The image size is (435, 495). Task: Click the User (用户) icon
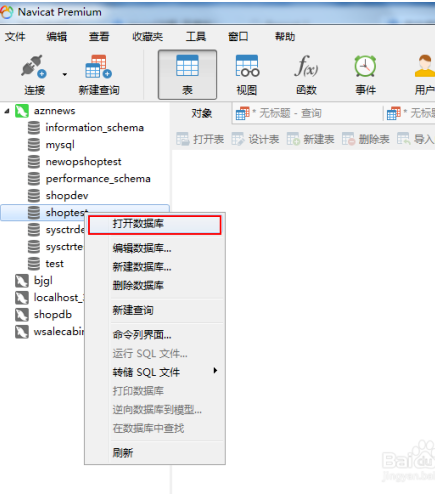[x=425, y=66]
